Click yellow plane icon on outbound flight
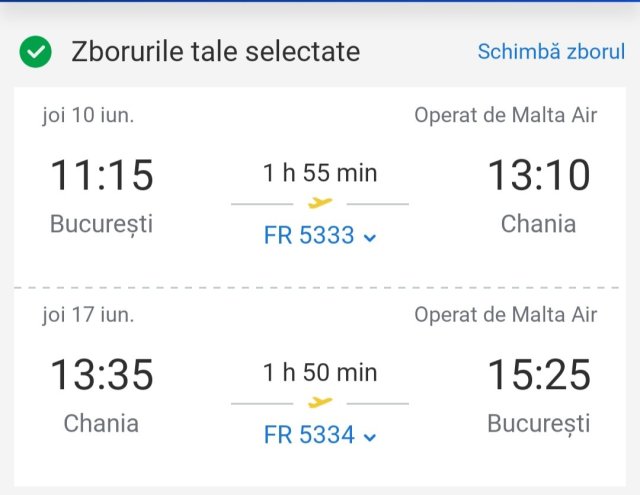The height and width of the screenshot is (495, 640). [320, 203]
